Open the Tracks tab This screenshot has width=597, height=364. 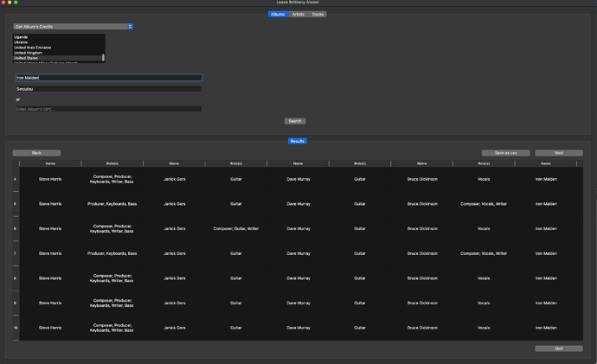tap(318, 15)
